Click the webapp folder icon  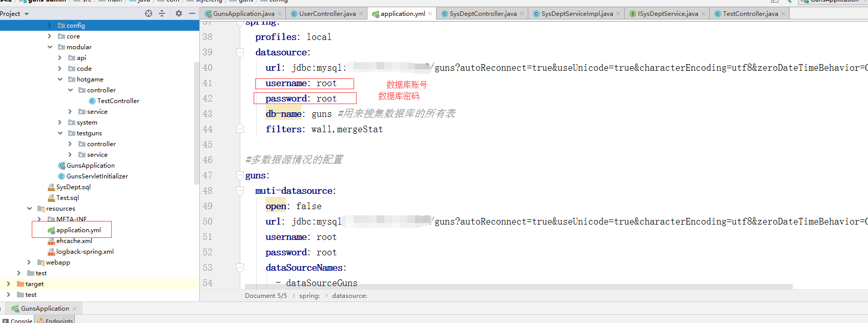click(41, 263)
